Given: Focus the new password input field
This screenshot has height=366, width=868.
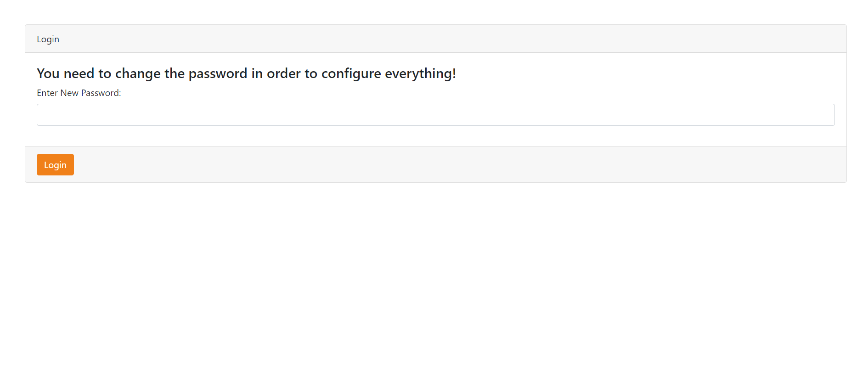Looking at the screenshot, I should click(435, 115).
